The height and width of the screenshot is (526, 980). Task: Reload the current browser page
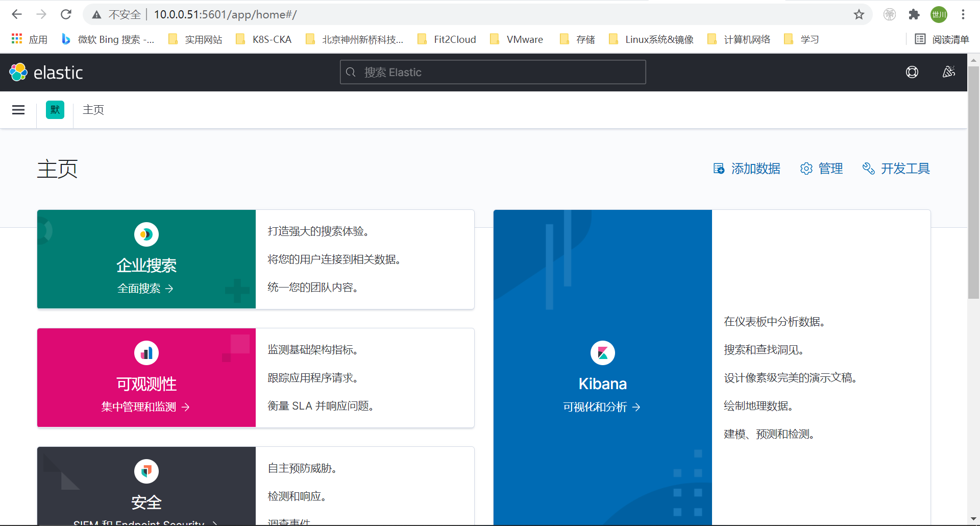[x=66, y=14]
